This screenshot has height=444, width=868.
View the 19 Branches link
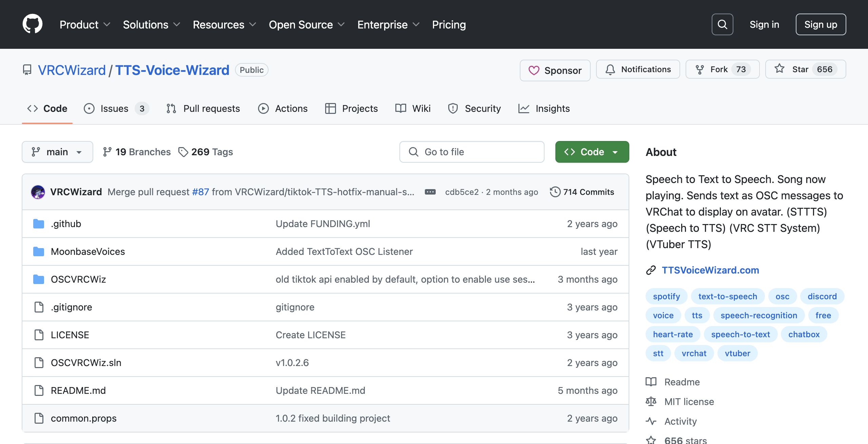coord(137,152)
